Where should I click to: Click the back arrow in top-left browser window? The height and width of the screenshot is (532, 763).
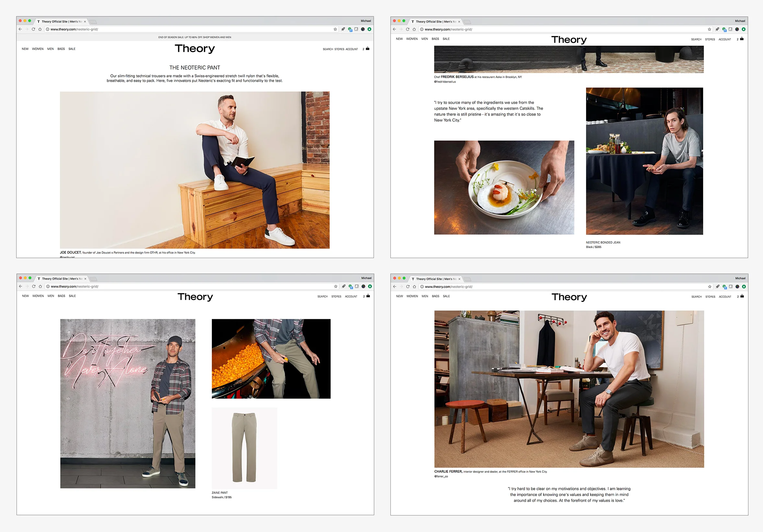[x=20, y=29]
